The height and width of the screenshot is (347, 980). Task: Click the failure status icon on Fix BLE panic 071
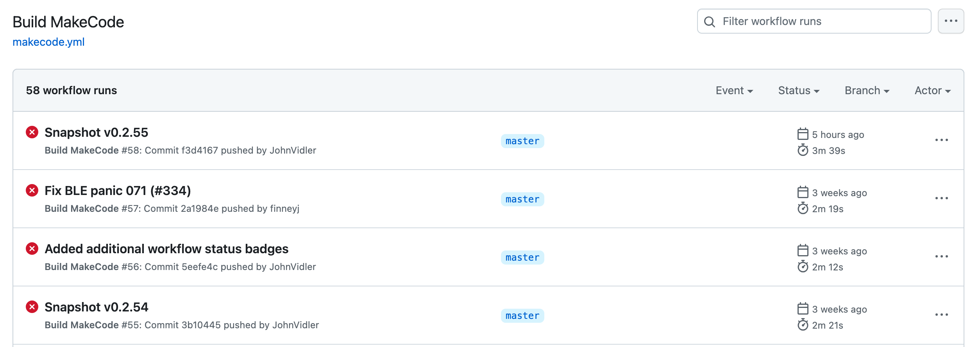[x=32, y=191]
